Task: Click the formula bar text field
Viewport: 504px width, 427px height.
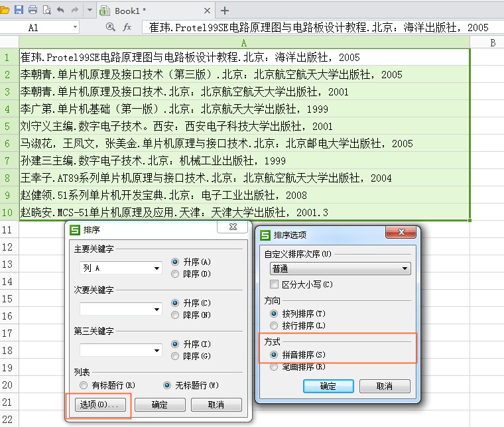Action: pos(322,28)
